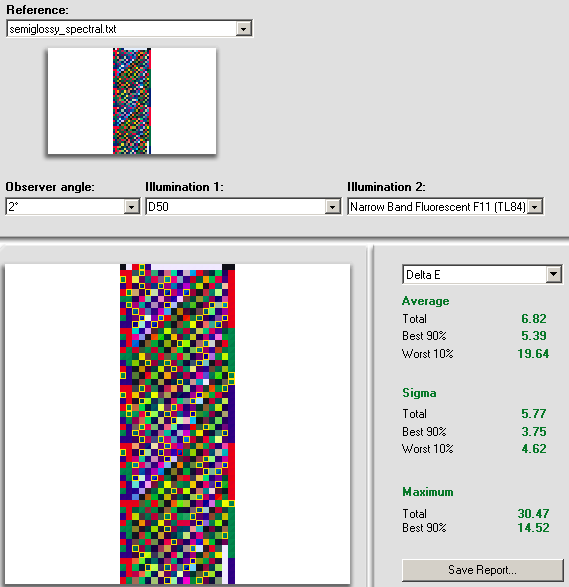Click the Sigma heading
This screenshot has width=569, height=587.
(x=419, y=393)
